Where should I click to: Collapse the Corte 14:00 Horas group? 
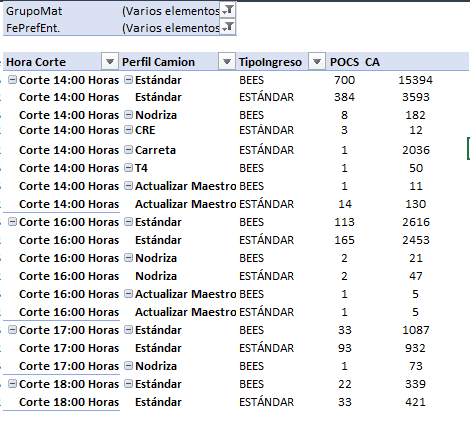12,80
